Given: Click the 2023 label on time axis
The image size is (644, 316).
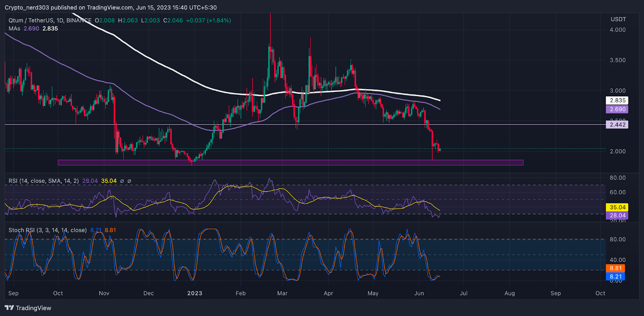Looking at the screenshot, I should [195, 293].
